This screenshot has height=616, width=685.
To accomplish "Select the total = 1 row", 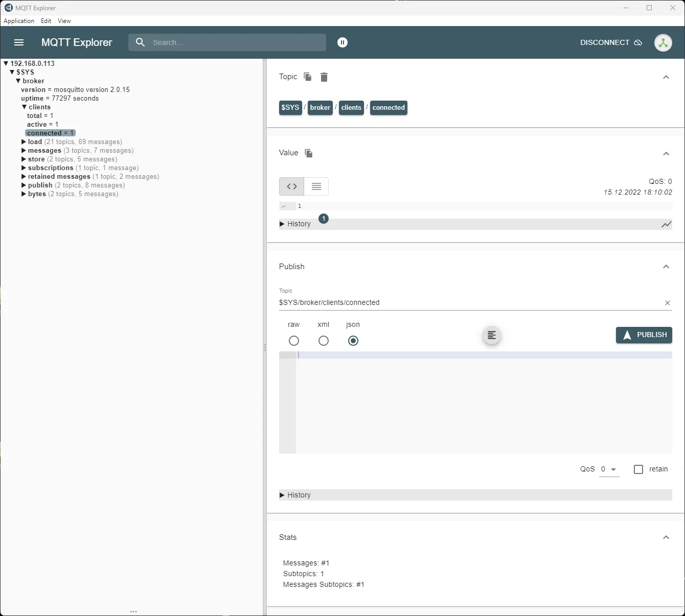I will click(x=40, y=115).
